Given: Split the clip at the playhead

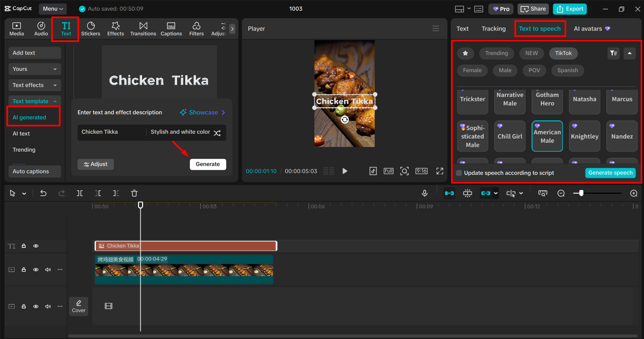Looking at the screenshot, I should coord(80,193).
